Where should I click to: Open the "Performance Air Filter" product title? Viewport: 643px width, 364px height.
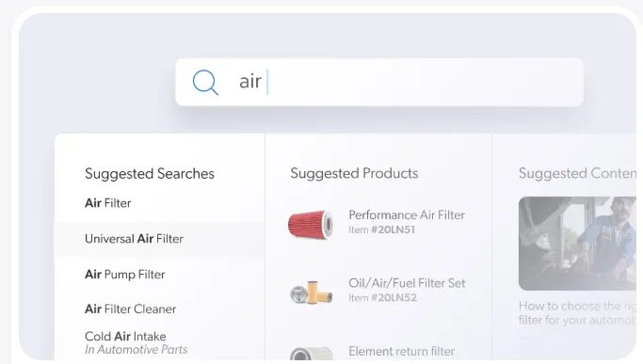tap(407, 214)
